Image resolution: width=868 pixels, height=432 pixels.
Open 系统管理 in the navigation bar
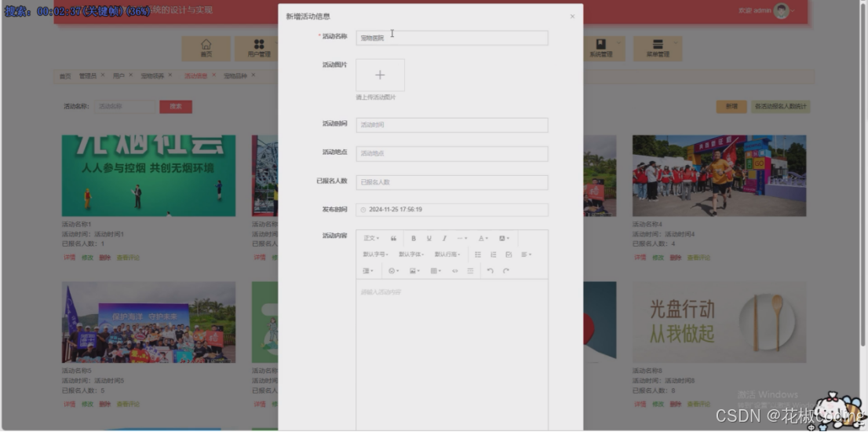601,49
